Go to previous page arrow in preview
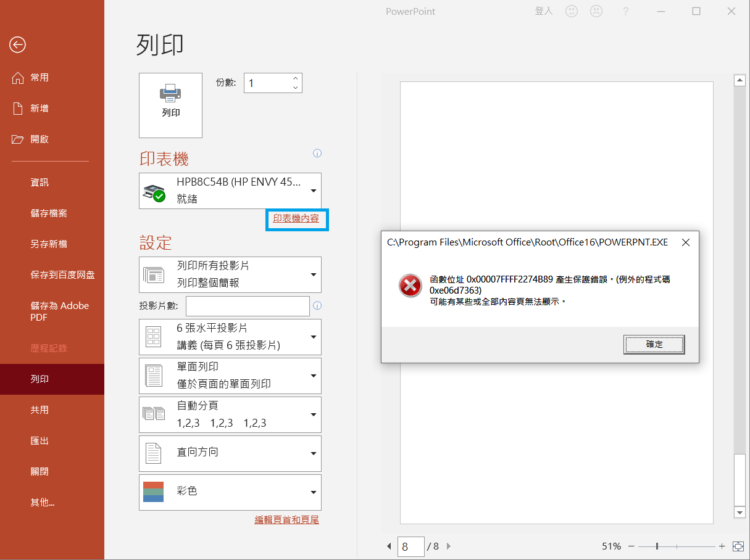The image size is (750, 560). click(389, 546)
